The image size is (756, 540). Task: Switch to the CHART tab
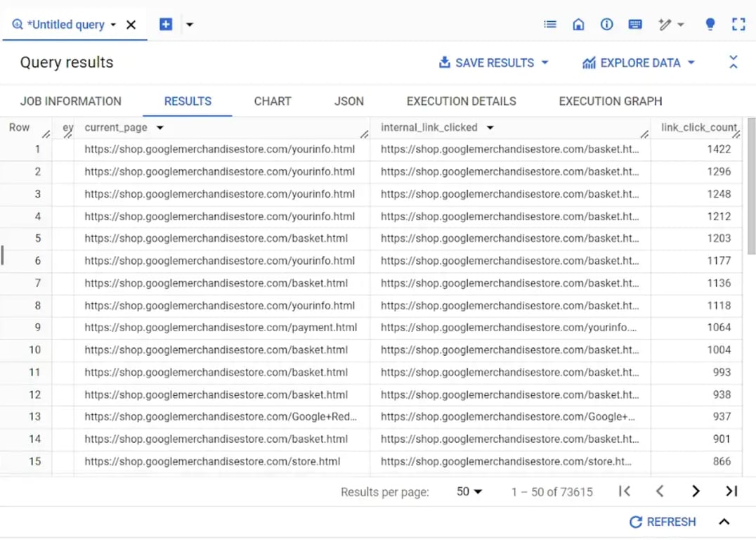pyautogui.click(x=273, y=101)
